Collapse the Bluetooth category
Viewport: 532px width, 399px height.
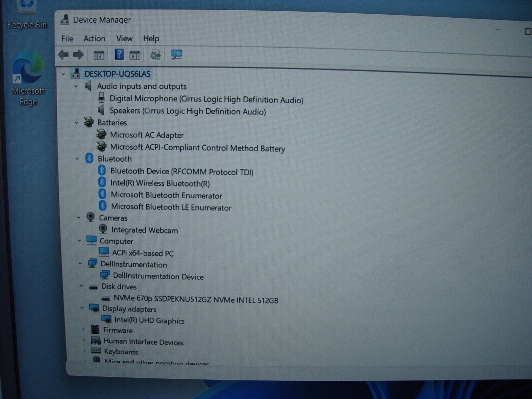[x=77, y=159]
